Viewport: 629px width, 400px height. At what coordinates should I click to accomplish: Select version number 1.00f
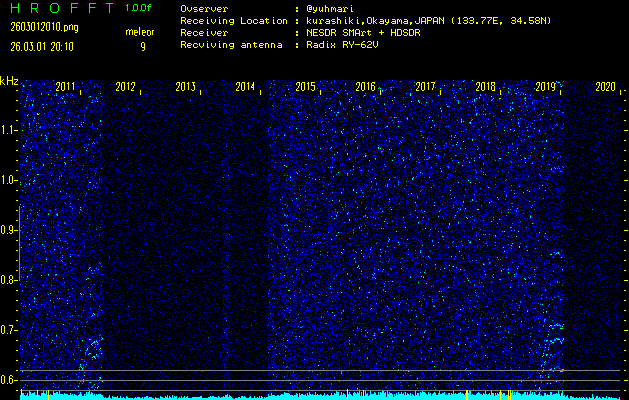click(138, 8)
